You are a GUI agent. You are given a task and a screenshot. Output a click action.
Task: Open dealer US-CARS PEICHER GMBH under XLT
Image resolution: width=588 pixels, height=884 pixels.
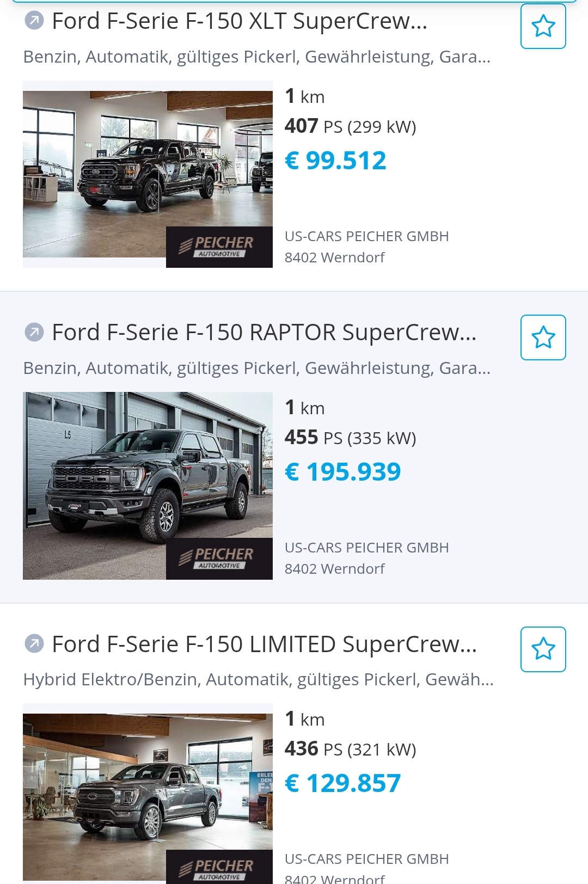tap(366, 236)
